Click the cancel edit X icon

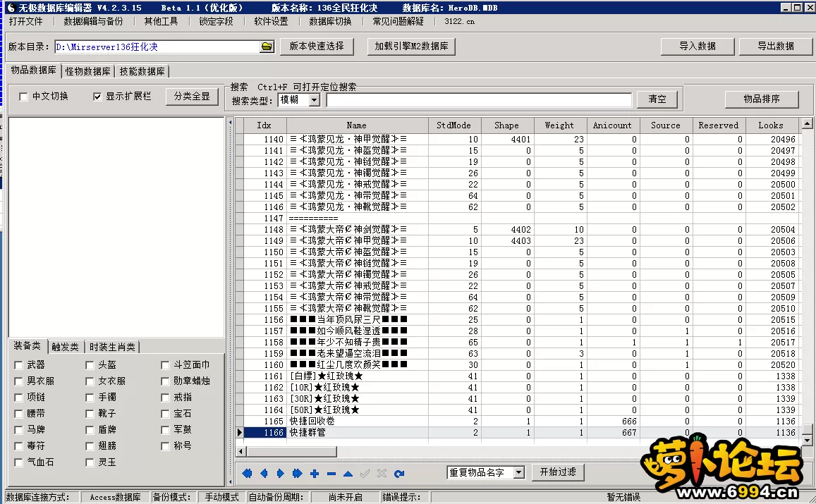point(382,473)
